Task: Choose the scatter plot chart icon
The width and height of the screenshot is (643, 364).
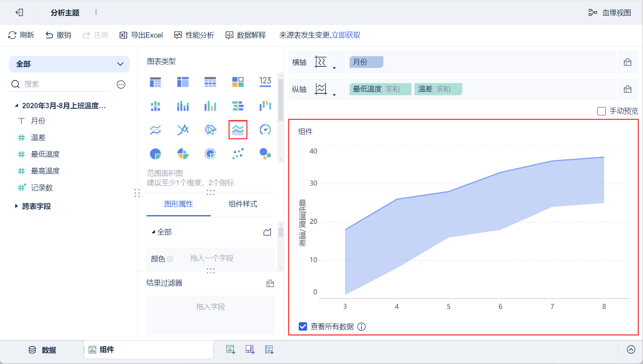Action: (238, 154)
